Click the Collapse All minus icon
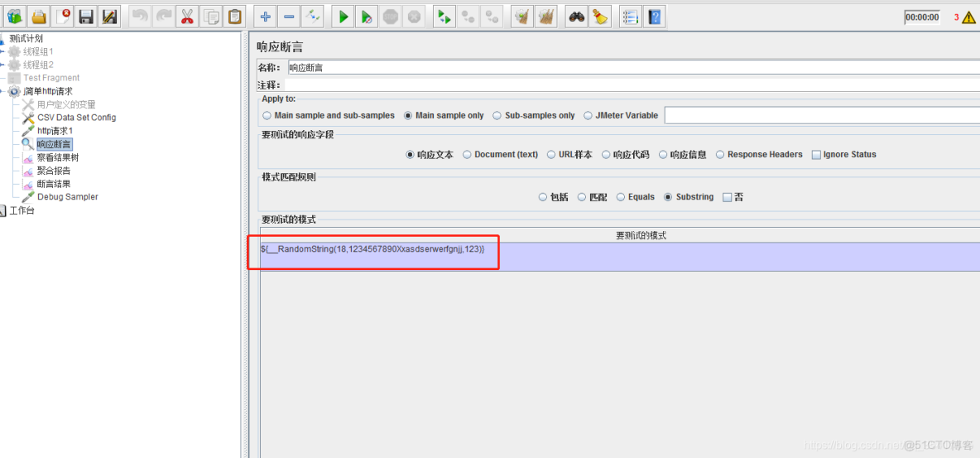The image size is (980, 458). pyautogui.click(x=289, y=17)
